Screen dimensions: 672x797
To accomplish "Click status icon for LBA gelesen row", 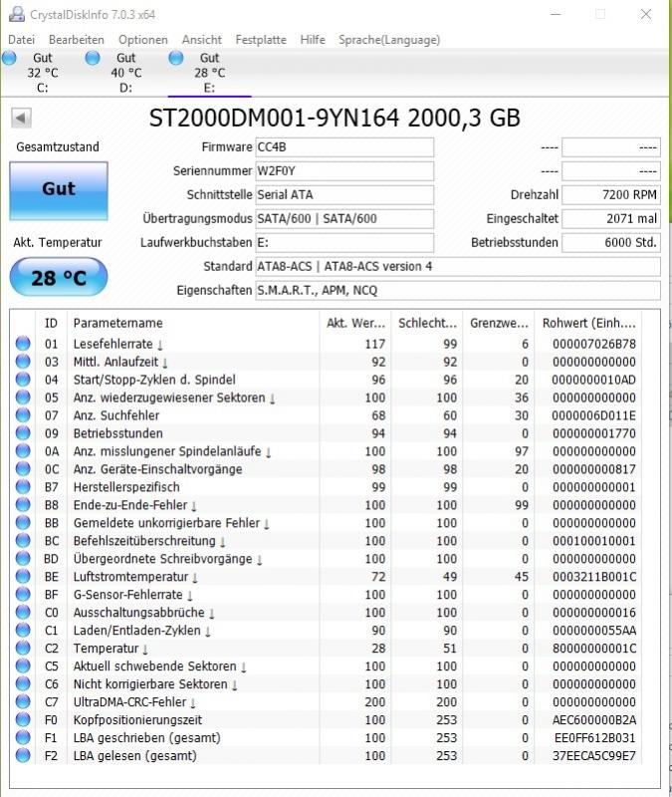I will [23, 755].
